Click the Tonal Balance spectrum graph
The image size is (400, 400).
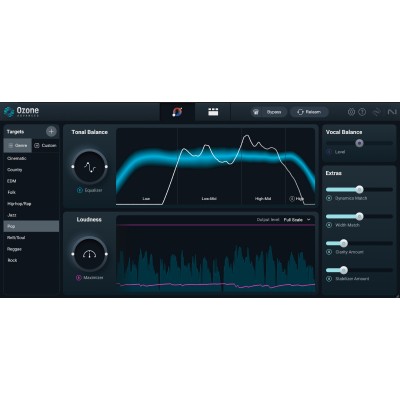[x=215, y=166]
